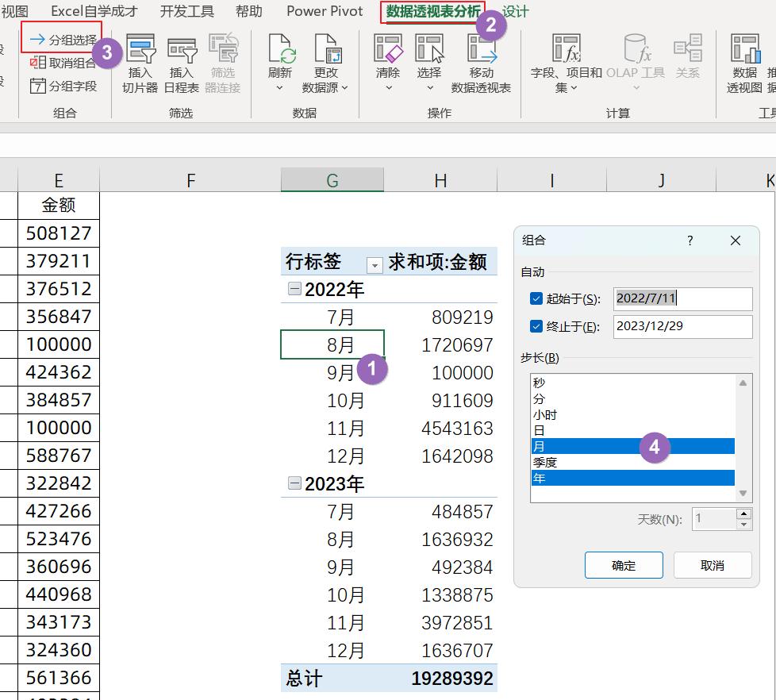
Task: Open the Power Pivot tab
Action: tap(325, 12)
